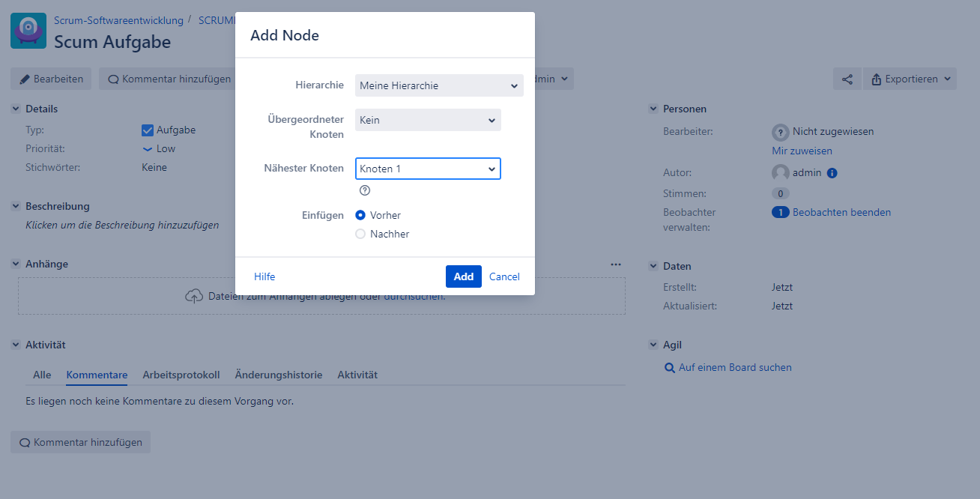Viewport: 980px width, 499px height.
Task: Click the info icon next to admin
Action: coord(832,172)
